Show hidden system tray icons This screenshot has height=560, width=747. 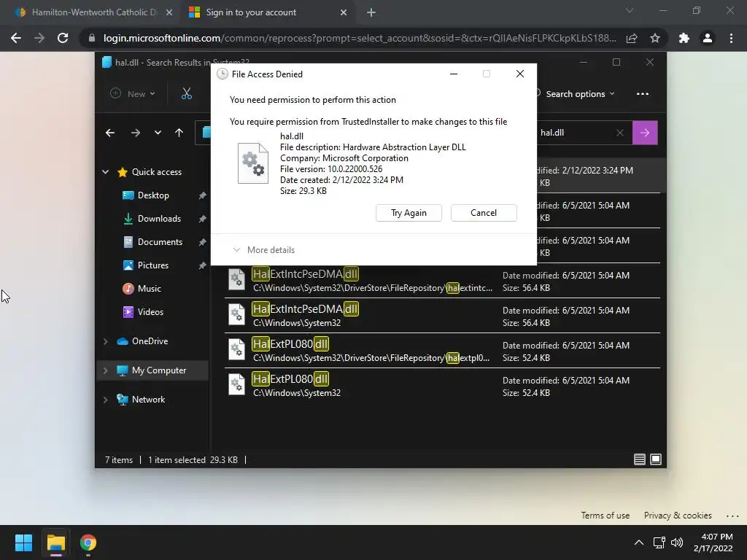click(639, 542)
